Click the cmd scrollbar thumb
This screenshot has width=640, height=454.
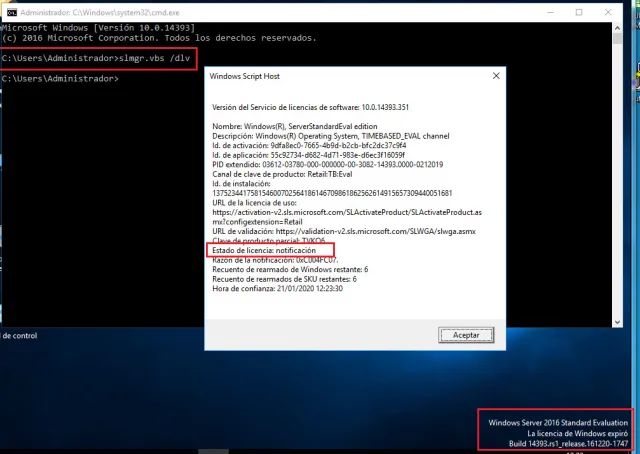pyautogui.click(x=617, y=39)
